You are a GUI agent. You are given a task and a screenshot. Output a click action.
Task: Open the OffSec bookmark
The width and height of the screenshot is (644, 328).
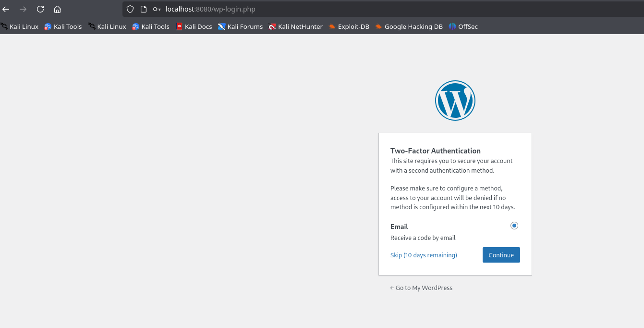(x=463, y=26)
